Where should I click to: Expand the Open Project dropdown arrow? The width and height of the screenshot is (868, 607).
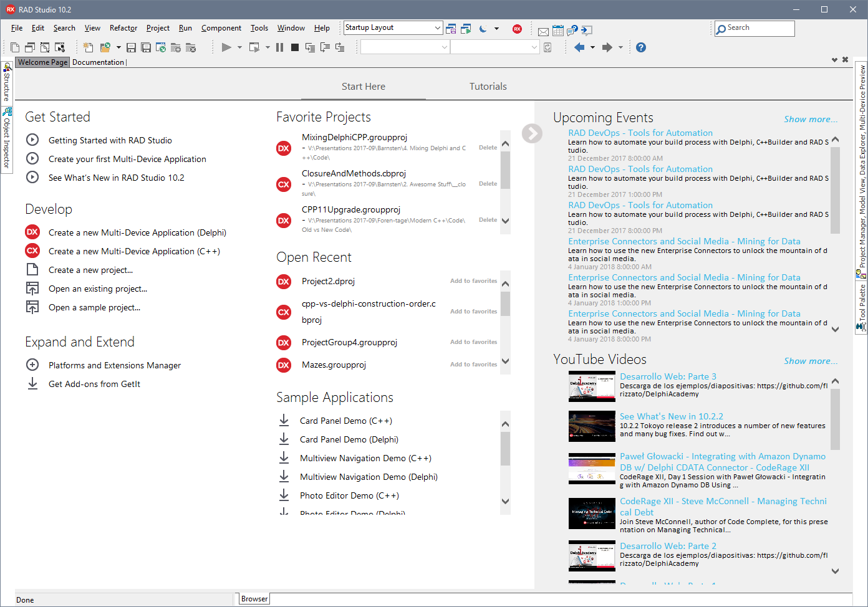(118, 47)
